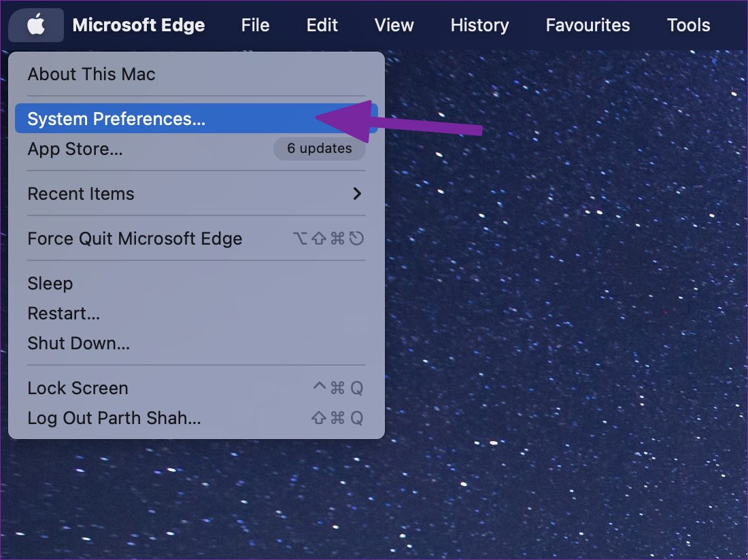Select Lock Screen
Image resolution: width=748 pixels, height=560 pixels.
(x=197, y=388)
